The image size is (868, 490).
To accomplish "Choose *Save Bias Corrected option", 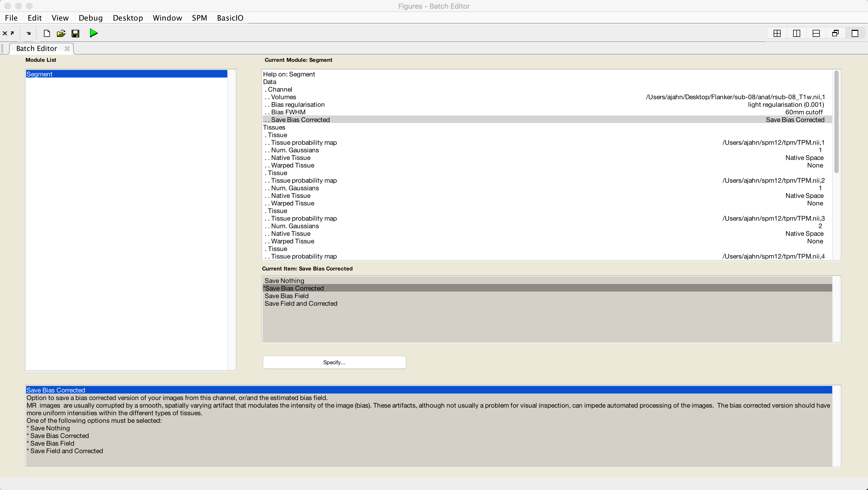I will pos(547,288).
